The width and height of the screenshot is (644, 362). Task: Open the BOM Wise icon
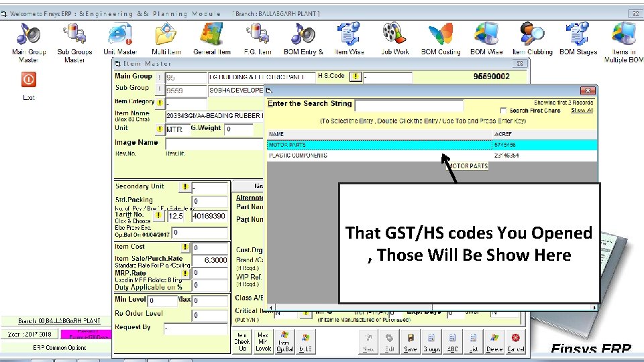486,34
